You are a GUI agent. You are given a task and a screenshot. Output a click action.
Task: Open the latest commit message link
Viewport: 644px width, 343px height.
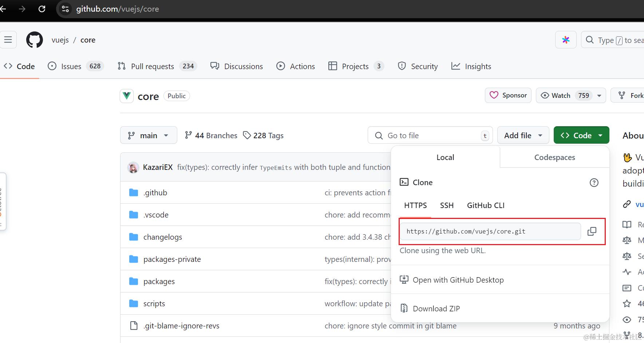point(284,167)
